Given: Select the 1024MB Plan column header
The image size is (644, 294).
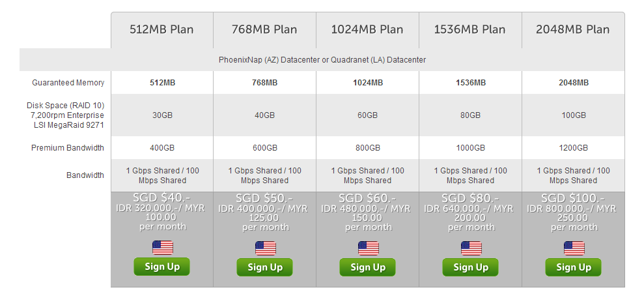Looking at the screenshot, I should (367, 29).
